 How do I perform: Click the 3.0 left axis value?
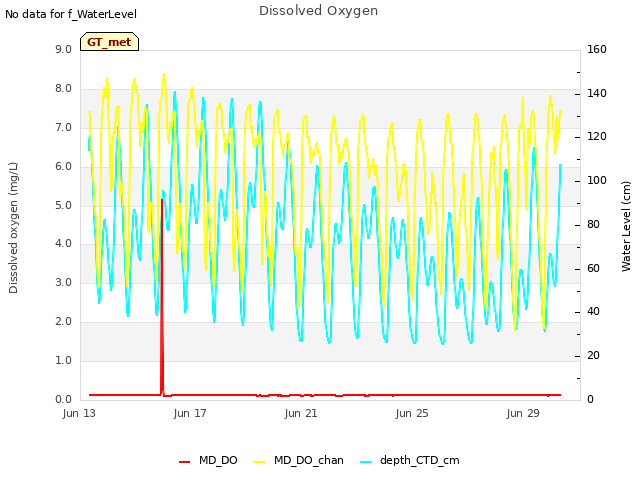click(x=63, y=282)
